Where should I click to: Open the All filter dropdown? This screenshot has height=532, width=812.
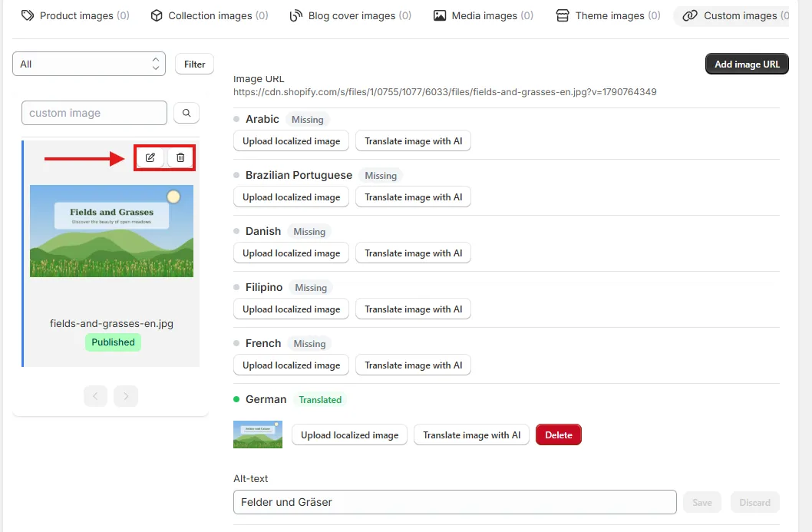pos(89,64)
